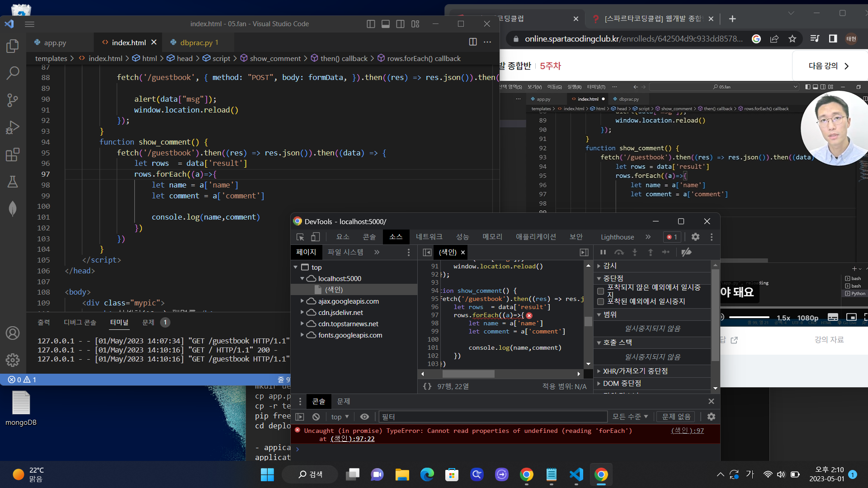Collapse the localhost:5000 tree node

click(x=302, y=279)
